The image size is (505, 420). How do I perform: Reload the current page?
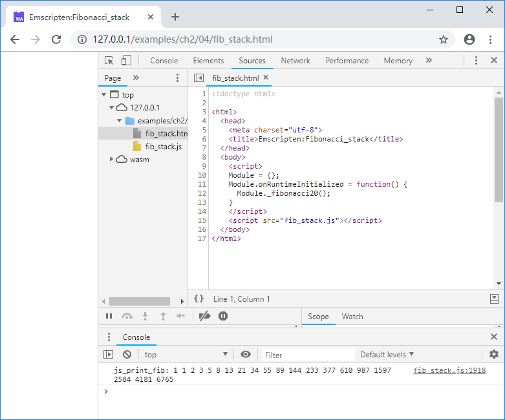click(56, 39)
